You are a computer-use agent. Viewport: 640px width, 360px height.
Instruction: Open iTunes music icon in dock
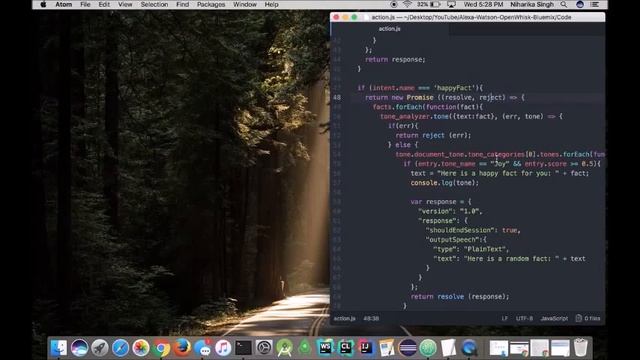coord(223,348)
